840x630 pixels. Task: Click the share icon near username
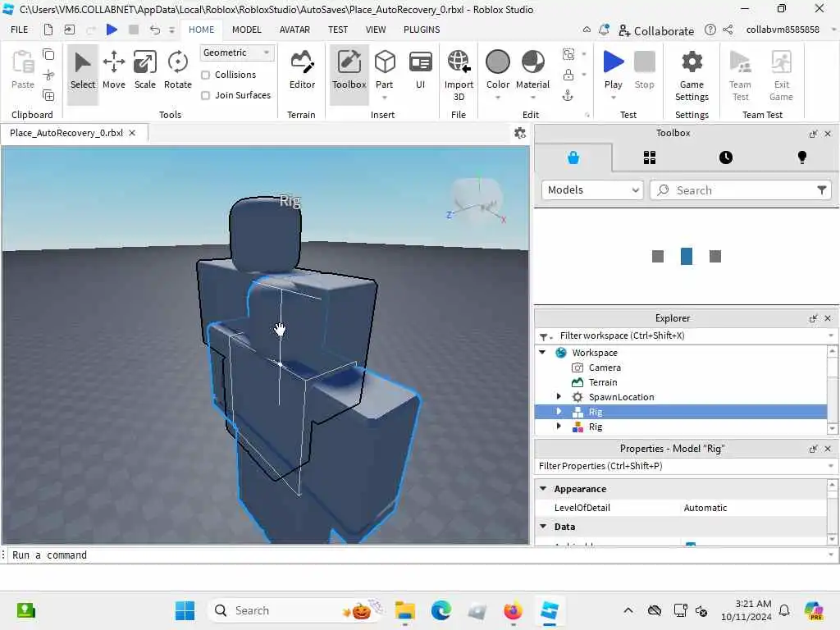(x=728, y=30)
